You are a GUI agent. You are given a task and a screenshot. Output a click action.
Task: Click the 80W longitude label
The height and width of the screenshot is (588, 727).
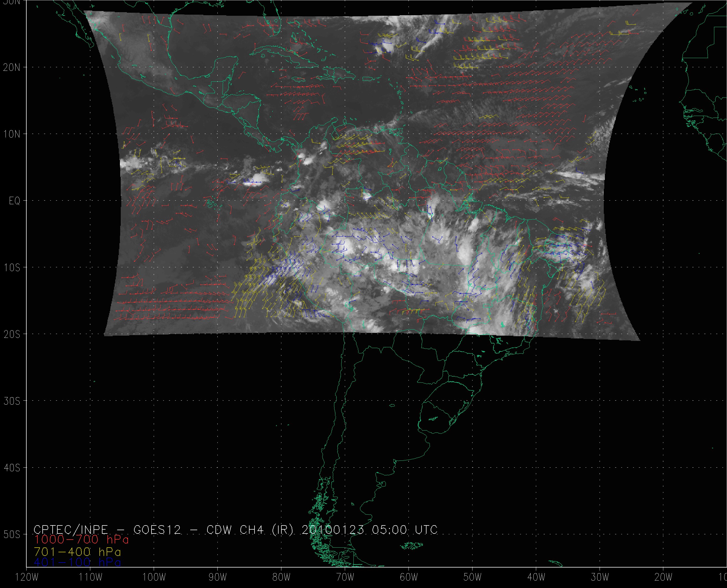281,577
